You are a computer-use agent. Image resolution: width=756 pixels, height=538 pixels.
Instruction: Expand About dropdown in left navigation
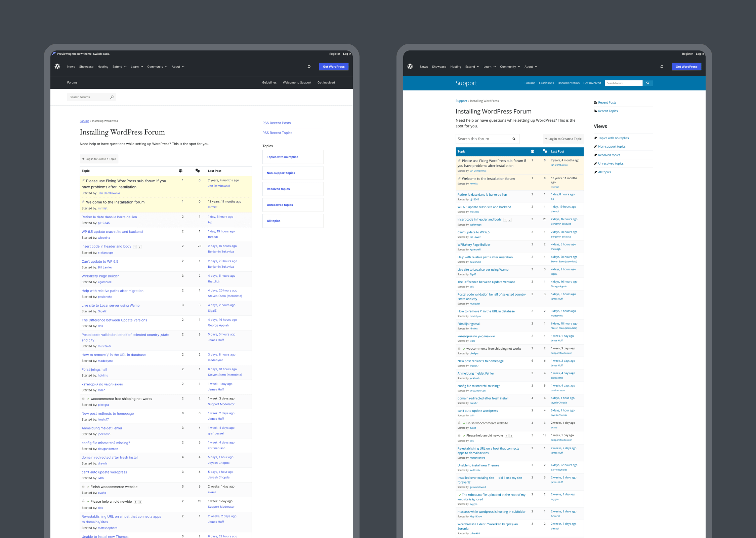[x=178, y=67]
